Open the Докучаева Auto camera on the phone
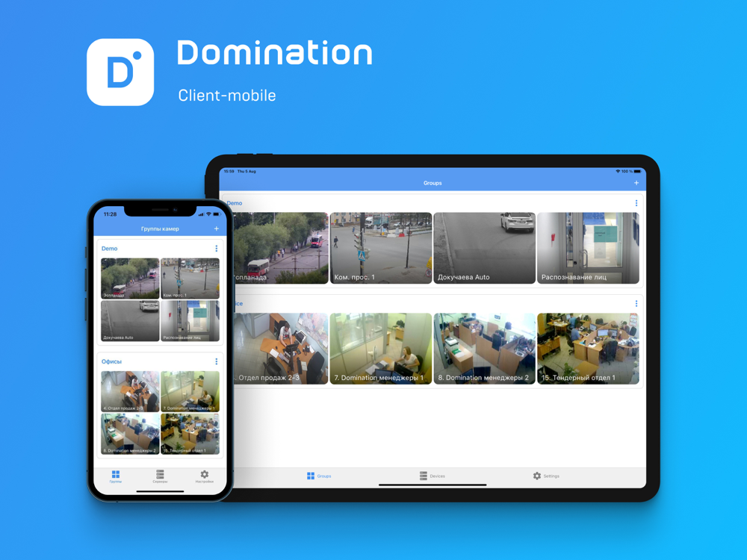This screenshot has width=747, height=560. [x=130, y=321]
